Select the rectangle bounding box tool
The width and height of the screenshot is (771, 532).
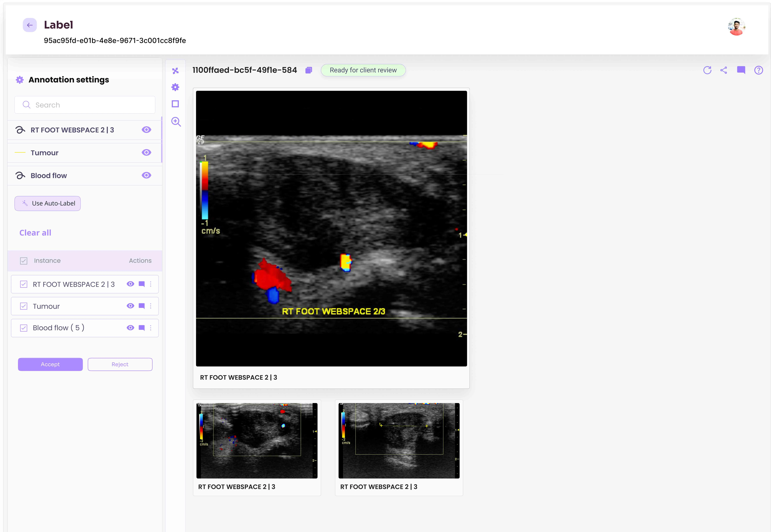tap(175, 104)
